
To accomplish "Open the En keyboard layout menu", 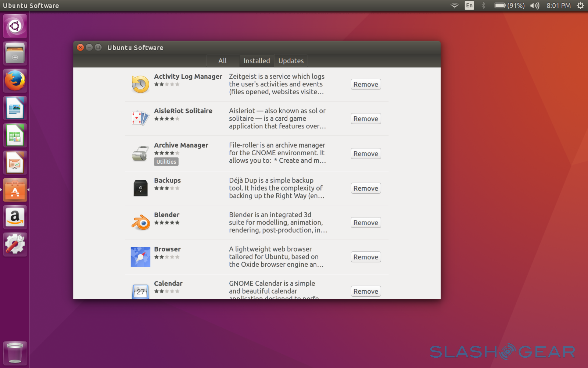I will pyautogui.click(x=469, y=6).
